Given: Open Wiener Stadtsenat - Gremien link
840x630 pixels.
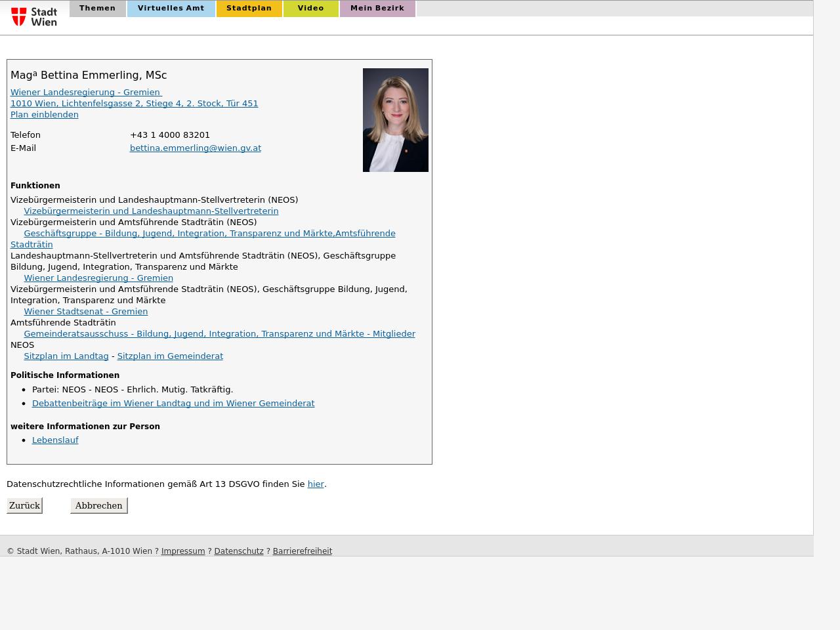Looking at the screenshot, I should coord(85,312).
